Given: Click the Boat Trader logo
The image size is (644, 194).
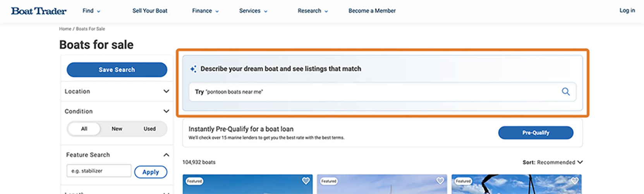Looking at the screenshot, I should [x=39, y=11].
